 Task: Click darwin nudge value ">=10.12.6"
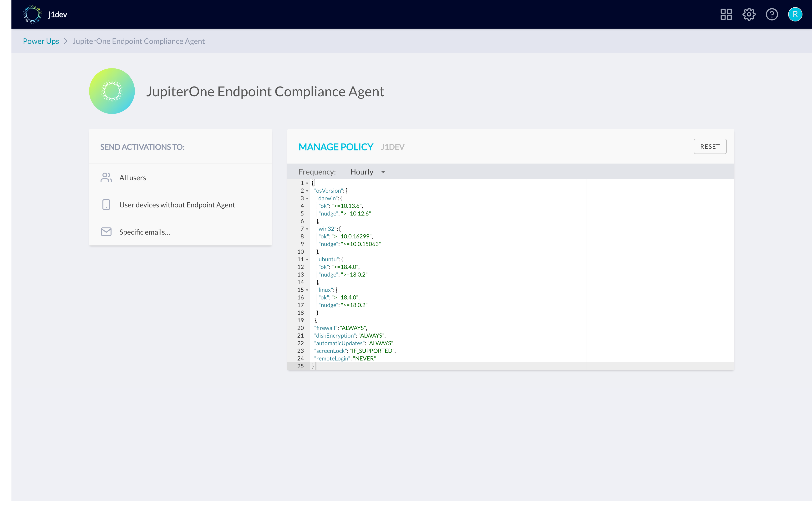(356, 214)
